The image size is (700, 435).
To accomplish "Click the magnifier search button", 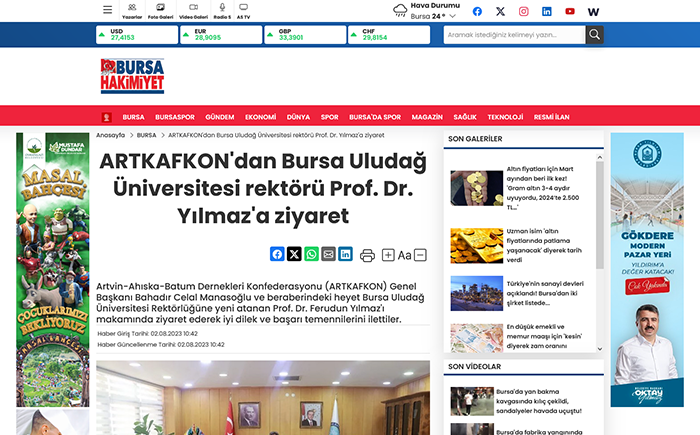I will (595, 35).
